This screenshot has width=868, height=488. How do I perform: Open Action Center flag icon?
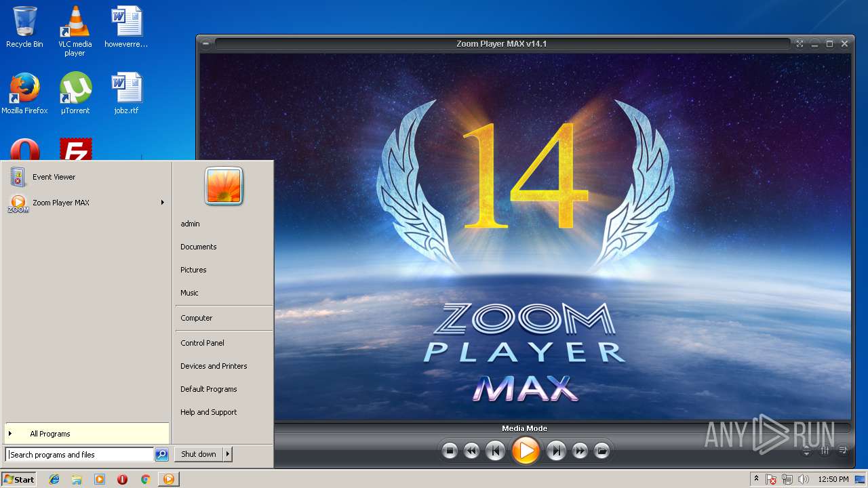772,479
